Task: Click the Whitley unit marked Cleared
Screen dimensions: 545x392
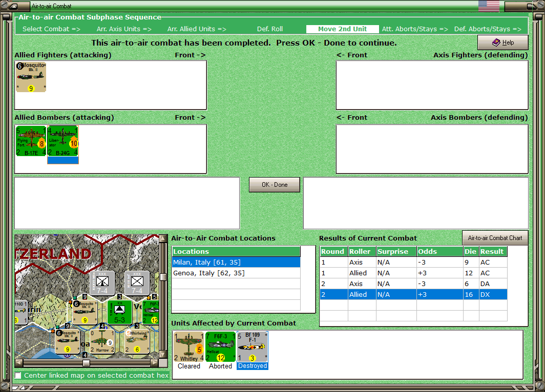Action: (188, 346)
